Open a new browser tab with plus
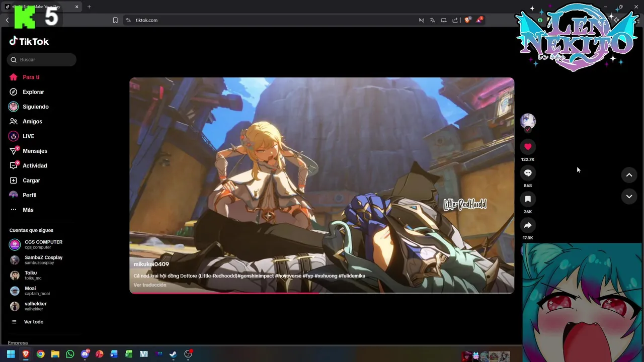The height and width of the screenshot is (362, 644). click(x=89, y=7)
